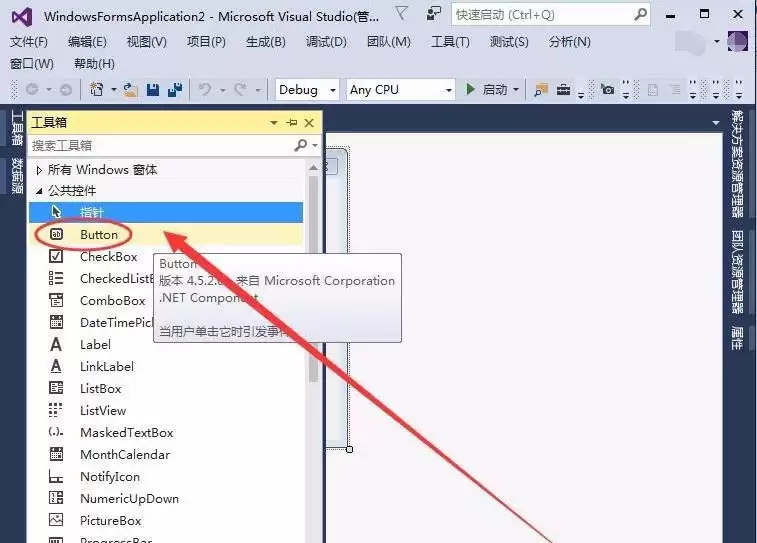
Task: Click the toolbox briefcase toolbar icon
Action: click(x=563, y=90)
